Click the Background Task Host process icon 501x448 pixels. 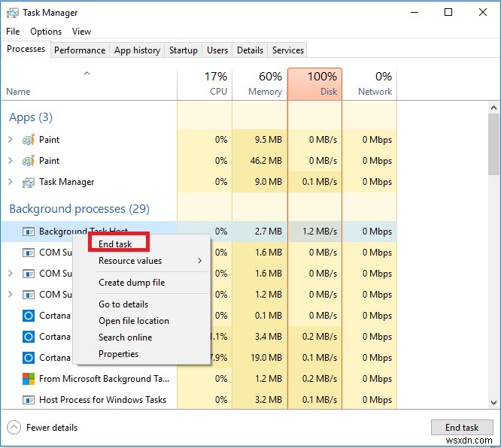[x=29, y=232]
